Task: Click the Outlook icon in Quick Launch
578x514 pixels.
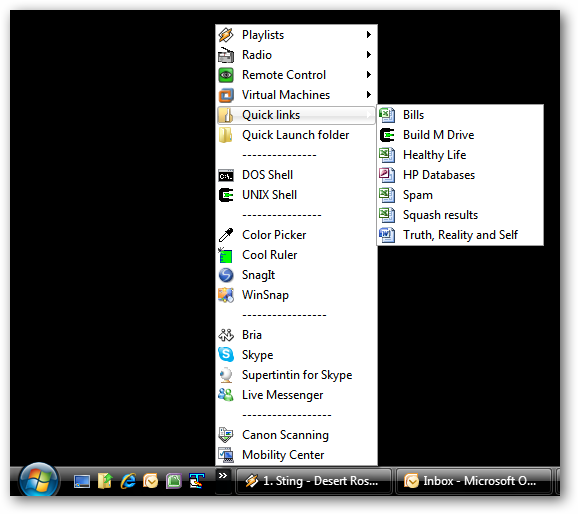Action: coord(151,481)
